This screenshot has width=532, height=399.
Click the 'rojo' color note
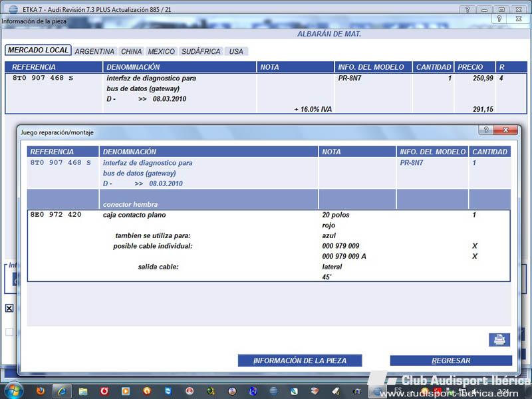point(329,225)
